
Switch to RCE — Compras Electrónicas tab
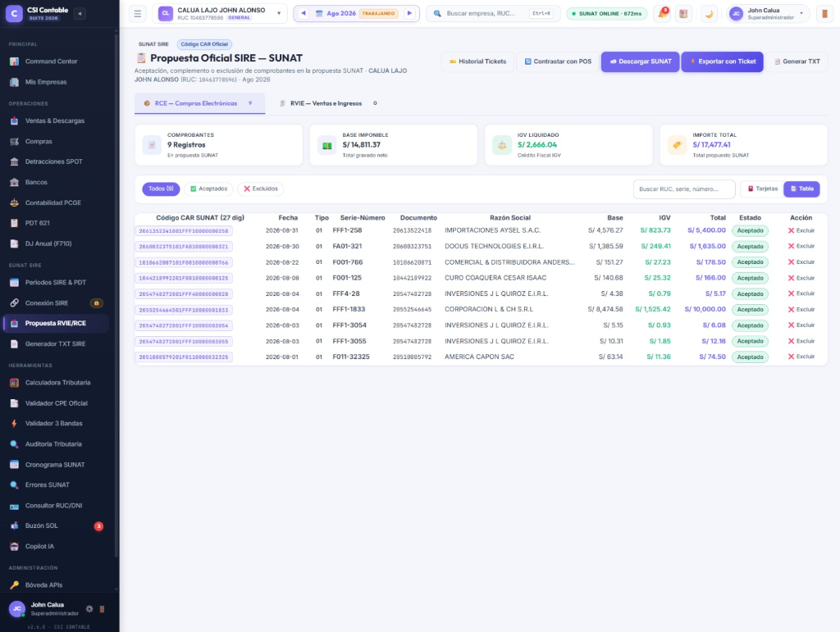coord(199,103)
